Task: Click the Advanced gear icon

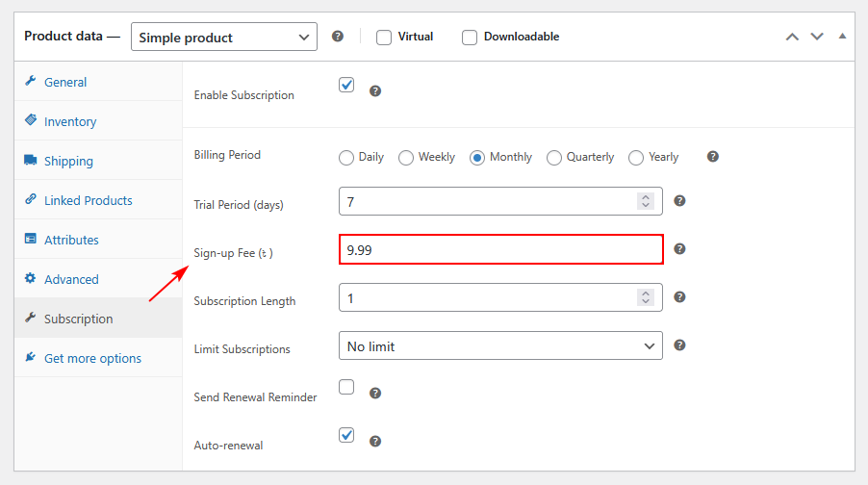Action: 31,278
